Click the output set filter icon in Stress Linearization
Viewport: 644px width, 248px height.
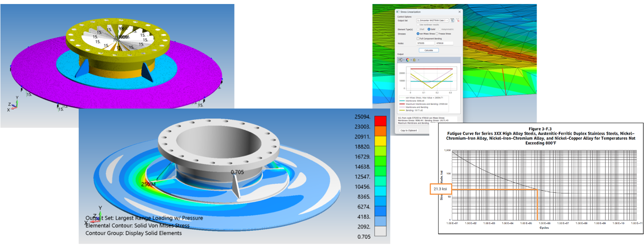[452, 20]
